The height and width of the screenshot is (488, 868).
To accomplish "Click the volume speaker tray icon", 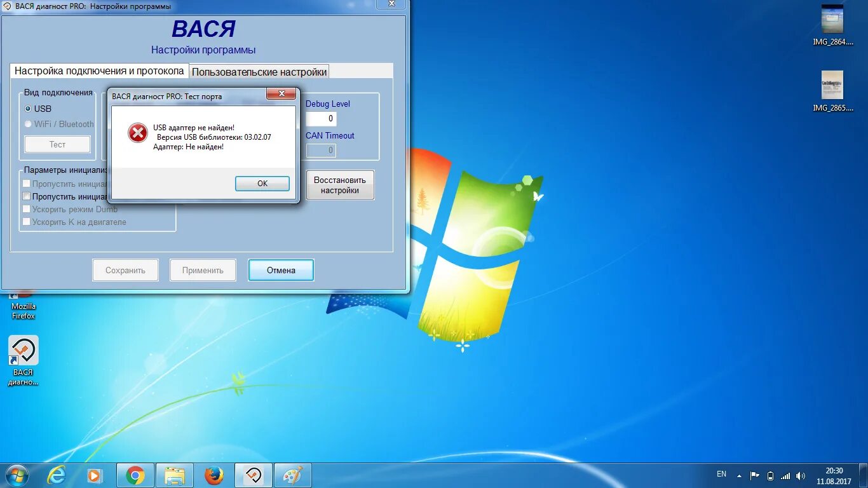I will pyautogui.click(x=801, y=475).
